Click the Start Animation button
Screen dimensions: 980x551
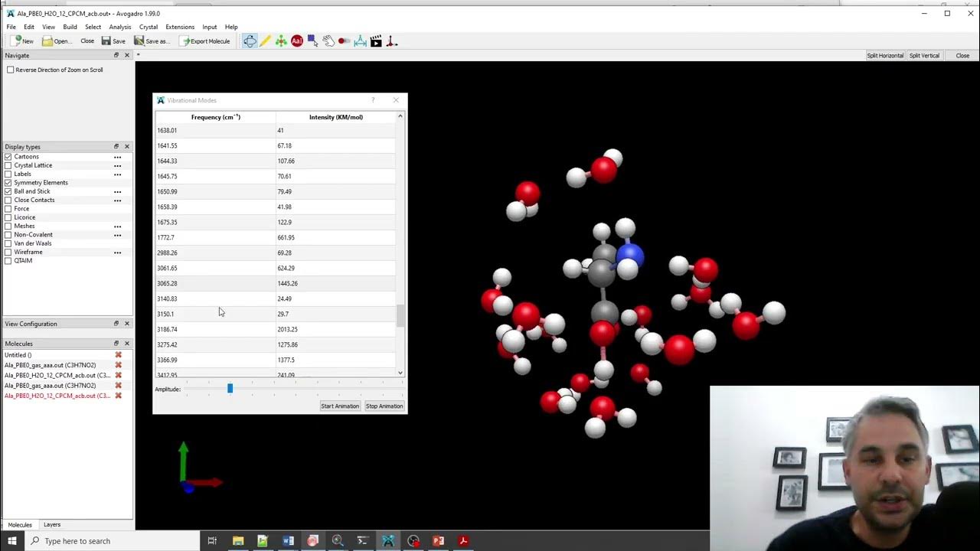pyautogui.click(x=339, y=406)
